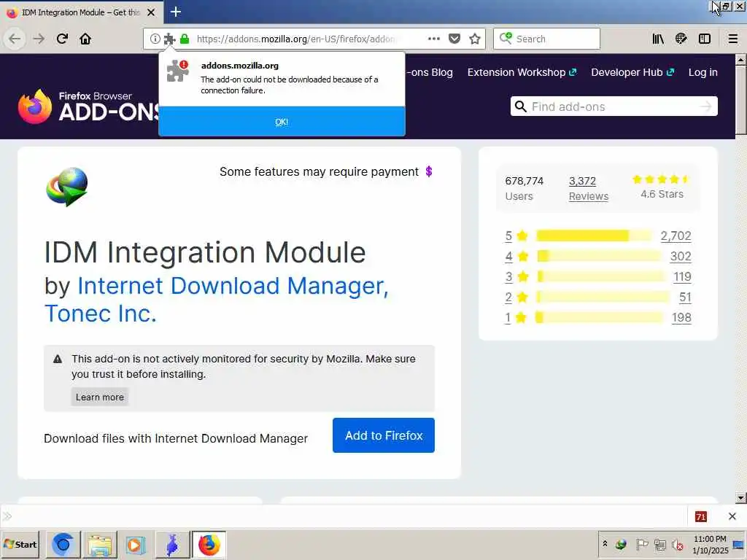The image size is (747, 560).
Task: Reload the current page
Action: 62,39
